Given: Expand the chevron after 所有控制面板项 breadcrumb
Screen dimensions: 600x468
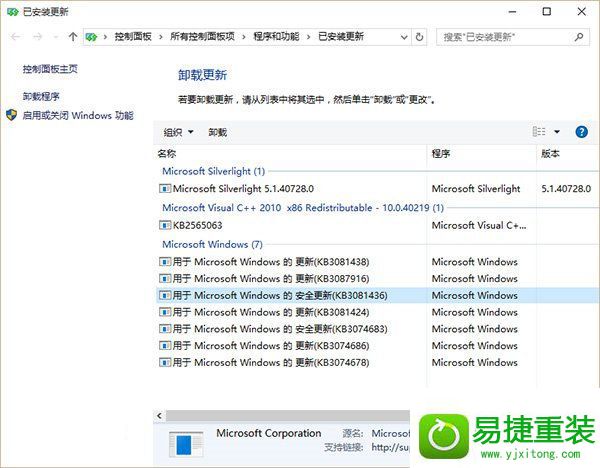Looking at the screenshot, I should [243, 37].
